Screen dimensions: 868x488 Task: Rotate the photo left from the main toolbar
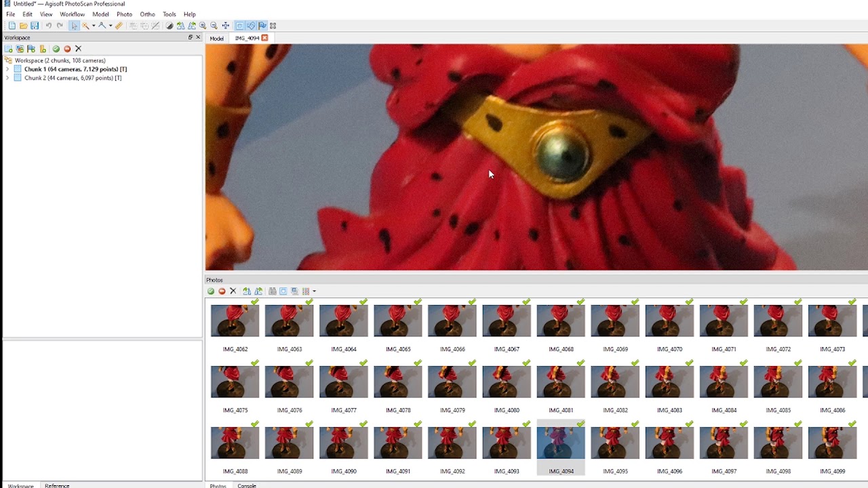click(180, 26)
